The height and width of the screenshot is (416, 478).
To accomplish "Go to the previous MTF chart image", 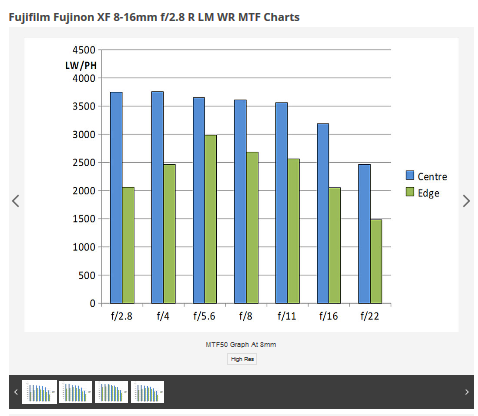I will tap(16, 201).
